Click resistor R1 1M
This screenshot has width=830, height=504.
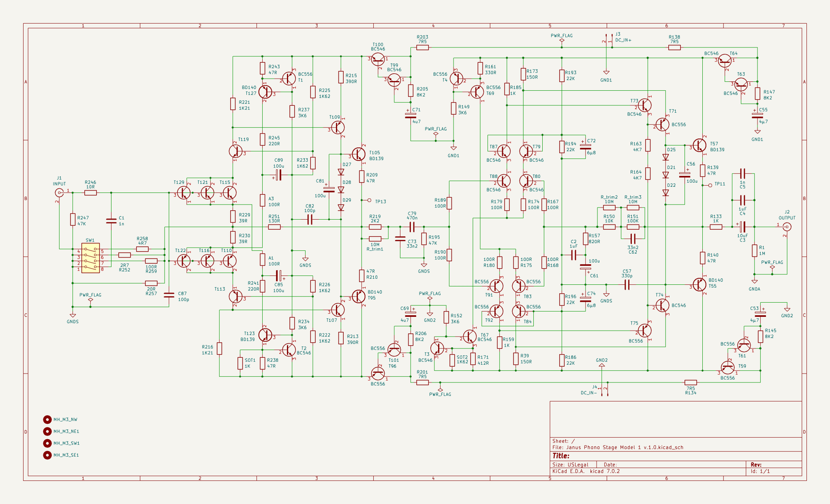click(755, 250)
